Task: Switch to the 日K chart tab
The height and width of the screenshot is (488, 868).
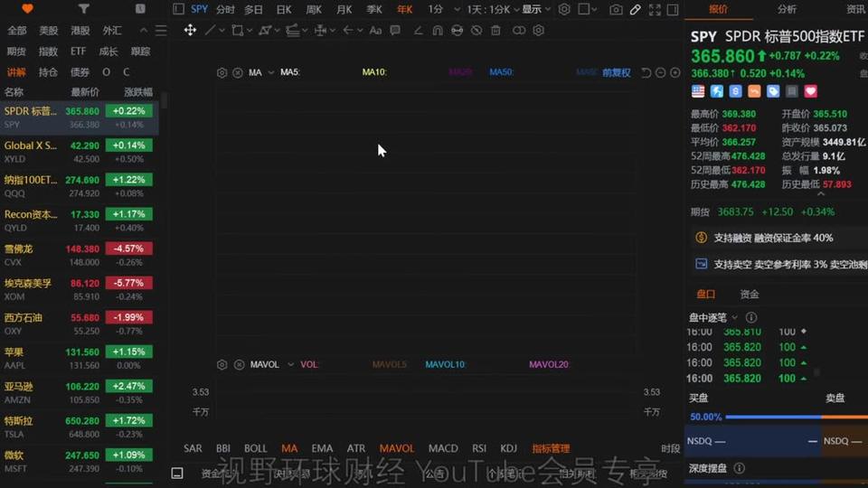Action: point(284,9)
